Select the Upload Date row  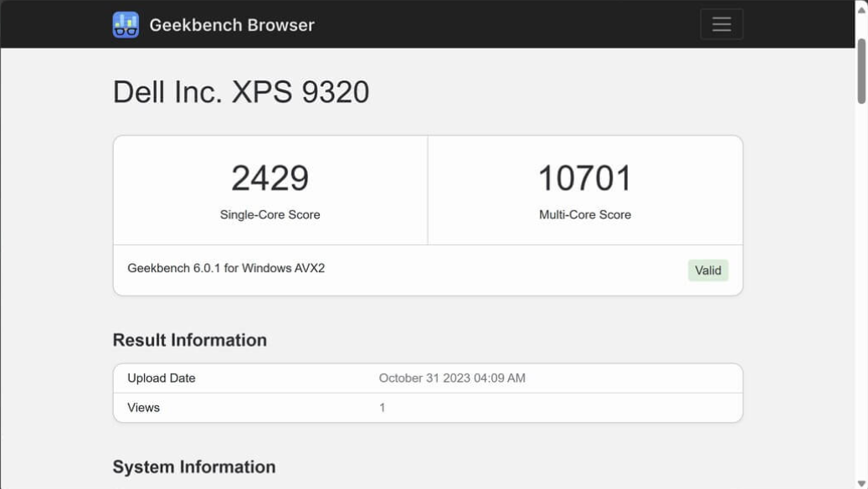tap(428, 378)
